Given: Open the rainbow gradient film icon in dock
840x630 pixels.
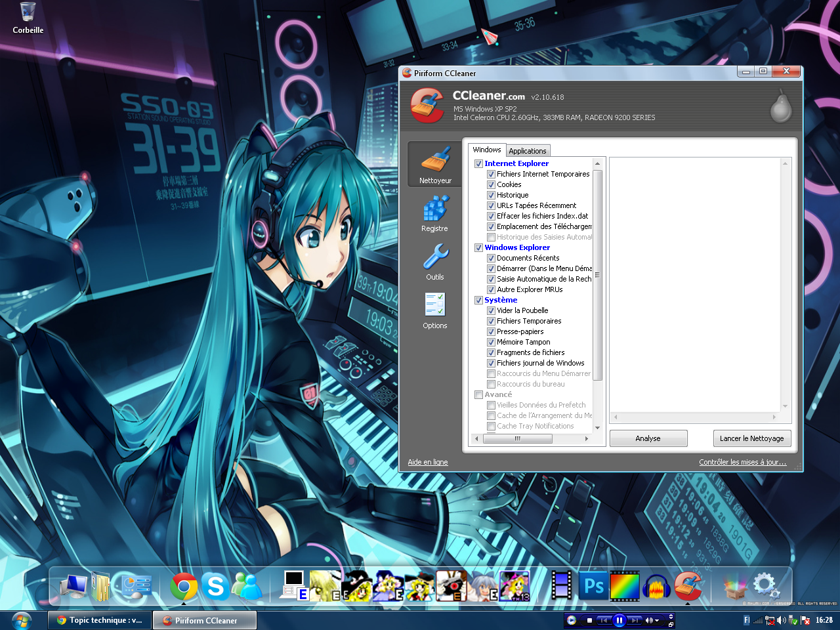Looking at the screenshot, I should (x=625, y=586).
